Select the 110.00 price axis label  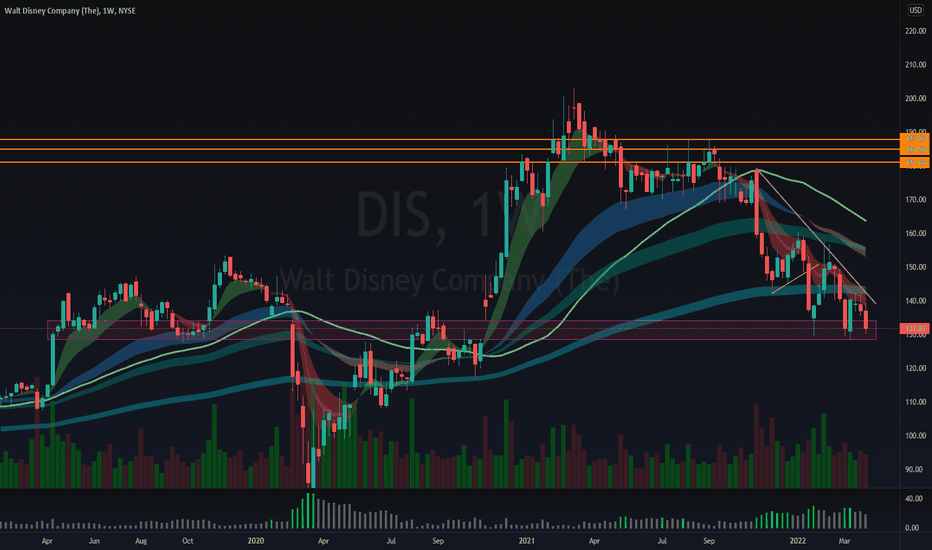915,403
